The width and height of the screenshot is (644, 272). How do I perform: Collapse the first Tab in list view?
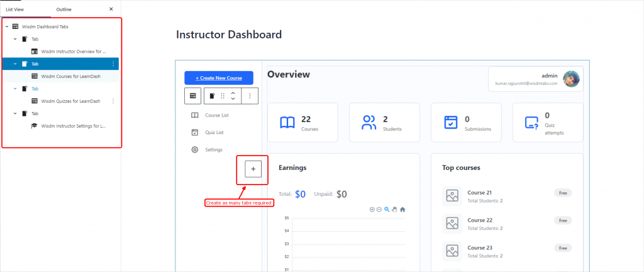15,39
